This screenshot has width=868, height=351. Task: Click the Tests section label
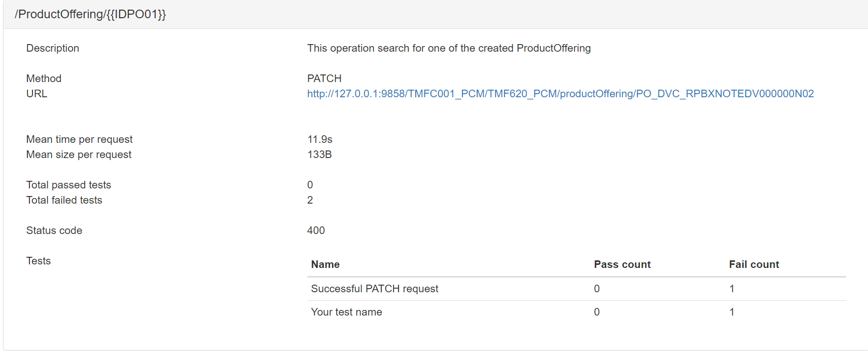(39, 261)
